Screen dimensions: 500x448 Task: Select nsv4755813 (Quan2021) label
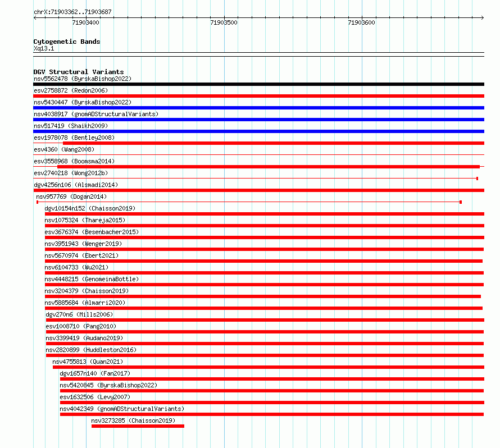coord(88,362)
